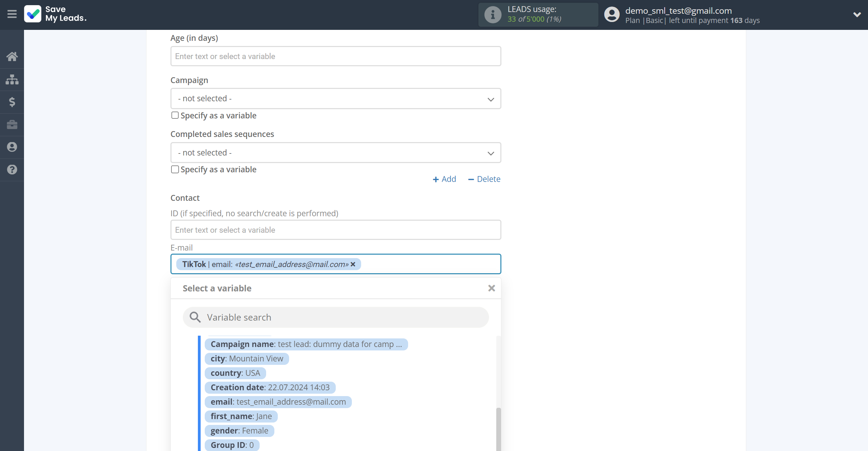Open help question mark icon

coord(12,170)
